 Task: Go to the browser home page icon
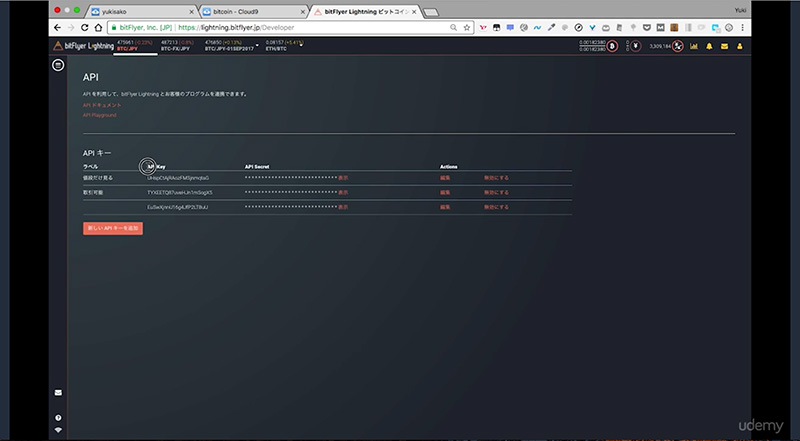coord(98,28)
